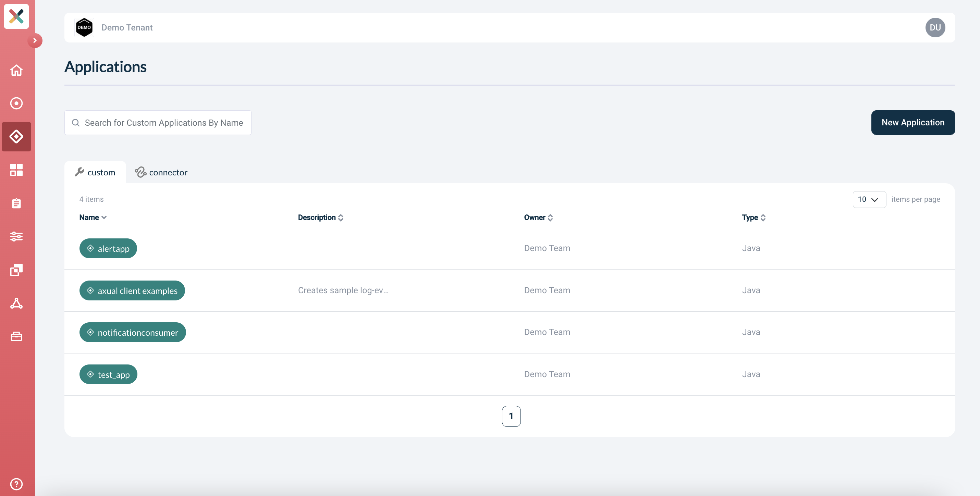Select the Applications diamond sidebar icon
This screenshot has height=496, width=980.
pyautogui.click(x=16, y=137)
